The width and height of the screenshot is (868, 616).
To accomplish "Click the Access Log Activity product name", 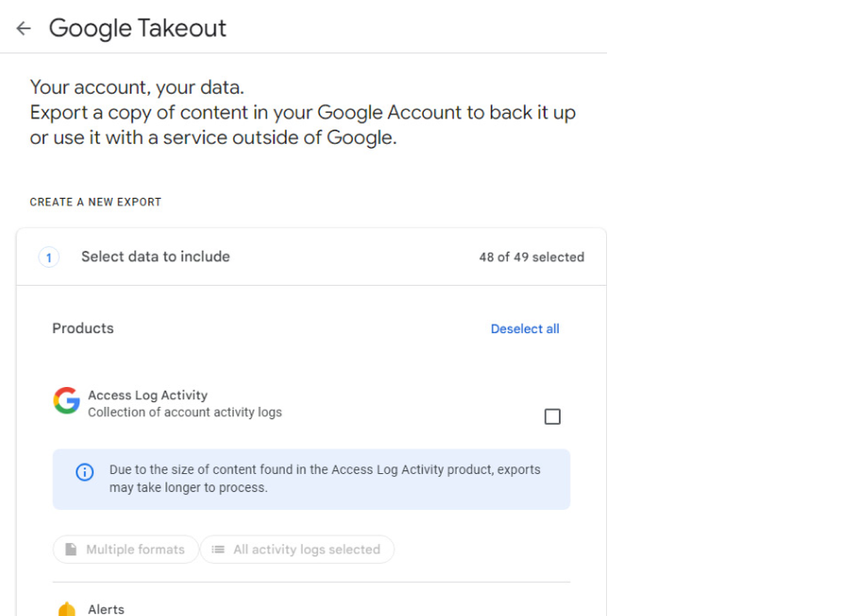I will tap(148, 395).
